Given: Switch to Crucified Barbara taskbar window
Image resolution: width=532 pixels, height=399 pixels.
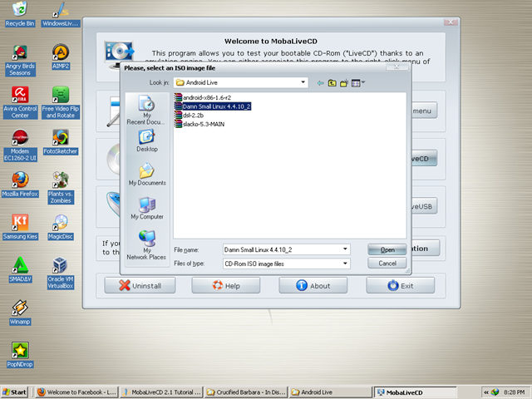Looking at the screenshot, I should [x=246, y=392].
